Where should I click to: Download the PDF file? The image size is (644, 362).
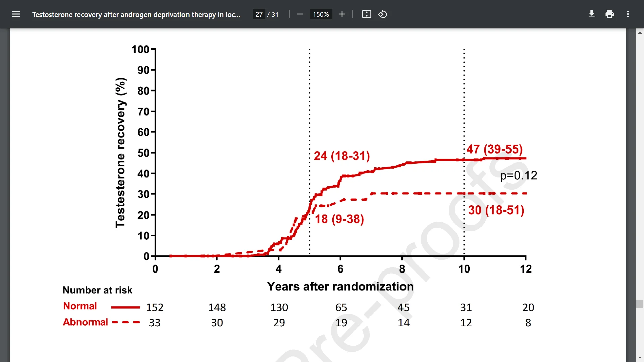tap(592, 14)
